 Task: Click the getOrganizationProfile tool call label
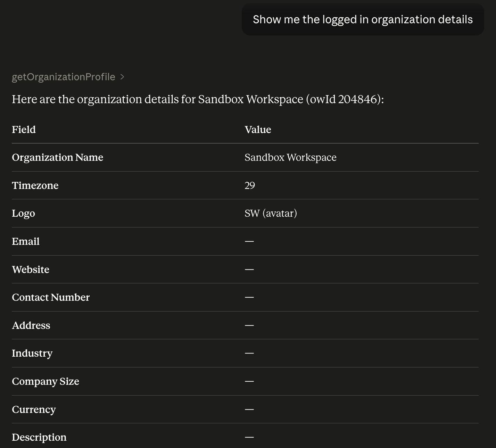click(64, 77)
